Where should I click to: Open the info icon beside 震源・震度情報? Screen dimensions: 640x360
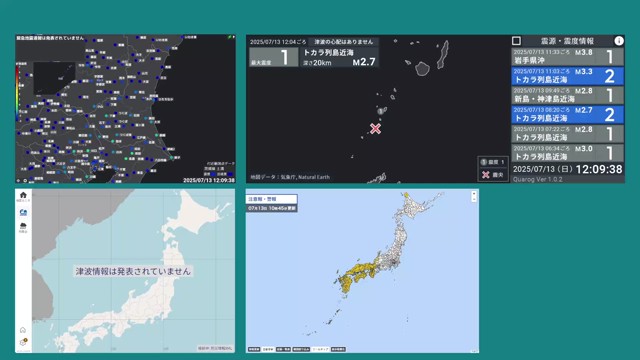click(x=619, y=41)
